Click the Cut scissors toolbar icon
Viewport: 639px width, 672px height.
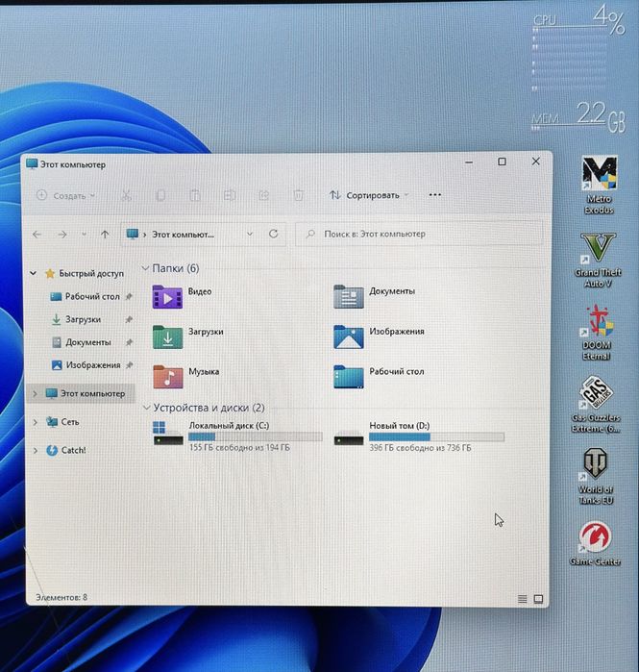126,196
